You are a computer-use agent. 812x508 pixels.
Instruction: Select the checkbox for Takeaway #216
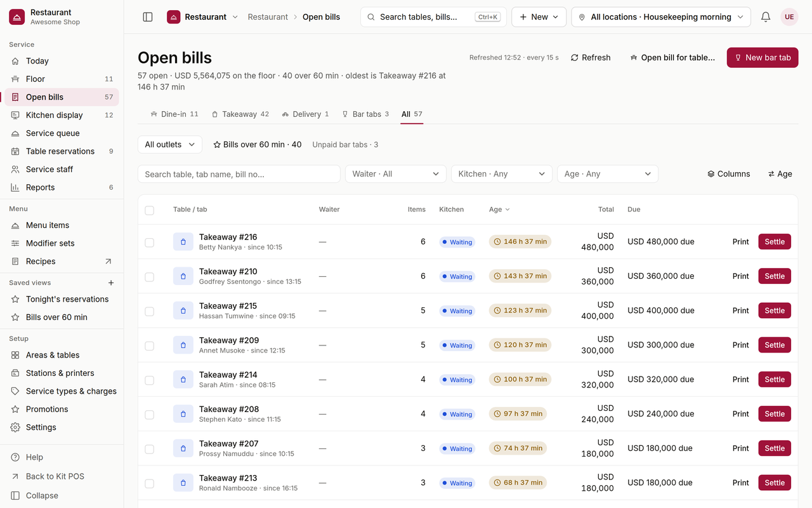pos(149,242)
